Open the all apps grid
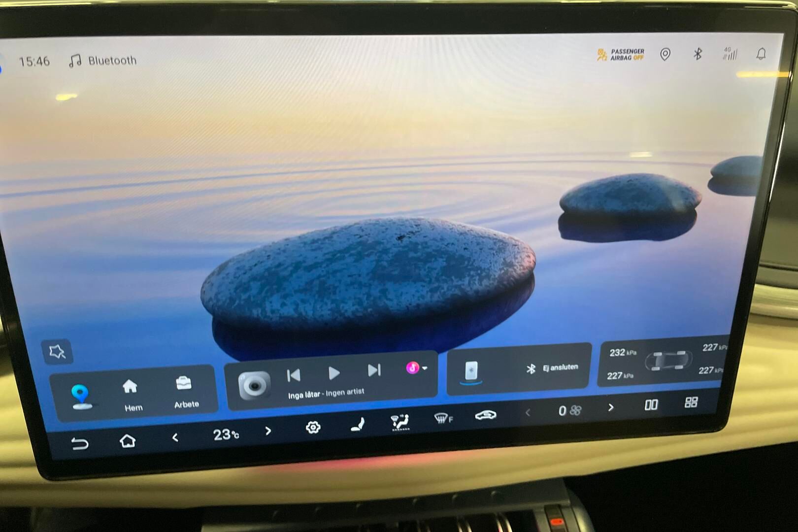 click(x=691, y=402)
